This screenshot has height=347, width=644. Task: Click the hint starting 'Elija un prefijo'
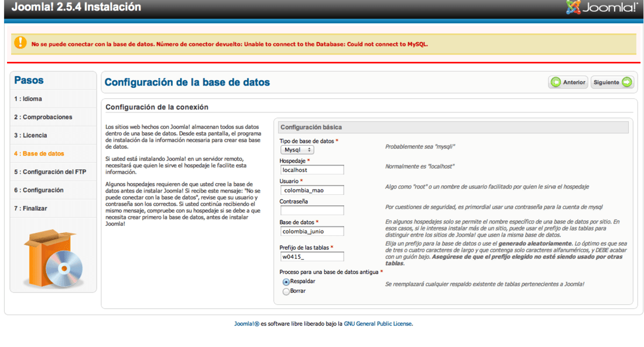506,253
